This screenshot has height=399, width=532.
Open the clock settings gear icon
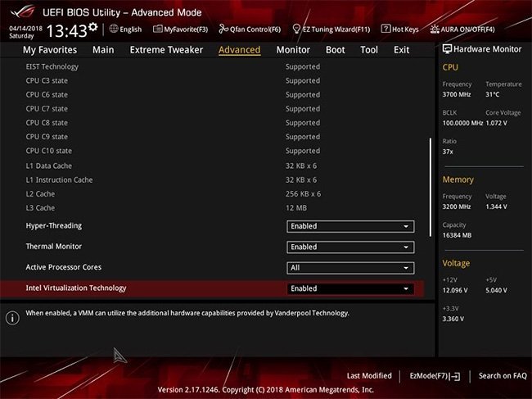click(x=93, y=27)
